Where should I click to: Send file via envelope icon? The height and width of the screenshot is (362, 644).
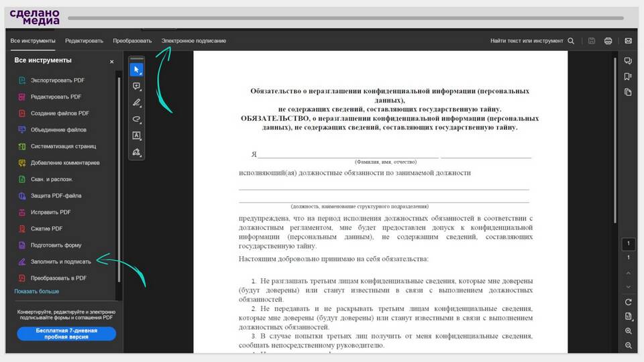[628, 41]
